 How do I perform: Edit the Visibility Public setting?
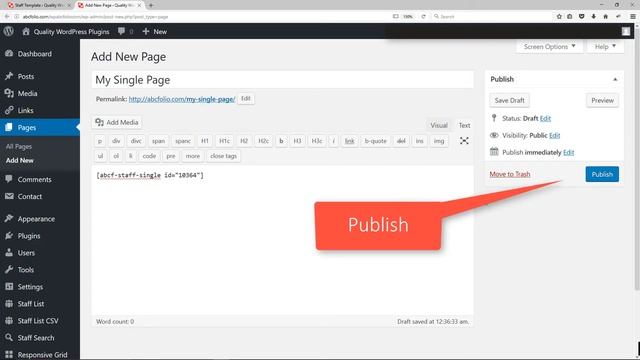(554, 136)
